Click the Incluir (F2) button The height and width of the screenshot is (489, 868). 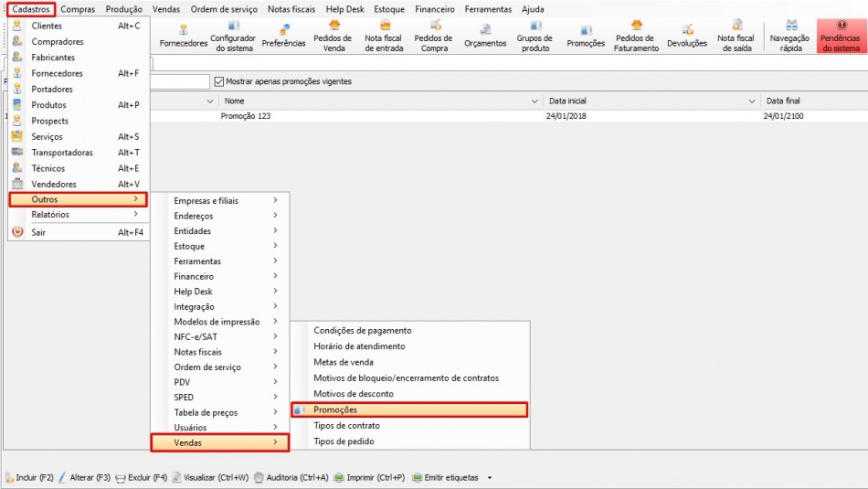(29, 477)
